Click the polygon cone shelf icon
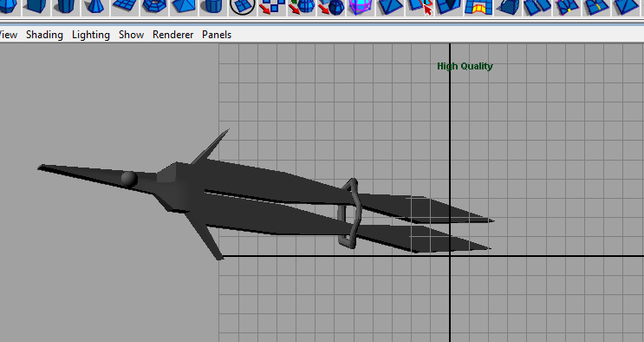 [95, 7]
